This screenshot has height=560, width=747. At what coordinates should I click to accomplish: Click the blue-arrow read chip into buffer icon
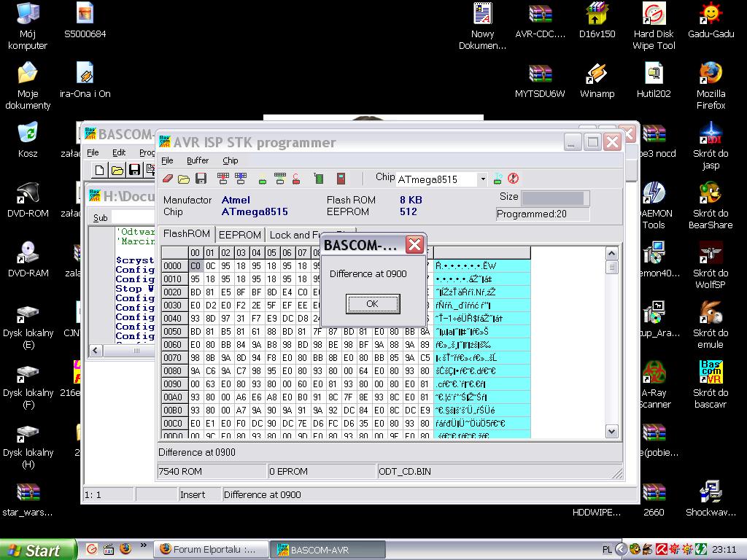(x=241, y=179)
